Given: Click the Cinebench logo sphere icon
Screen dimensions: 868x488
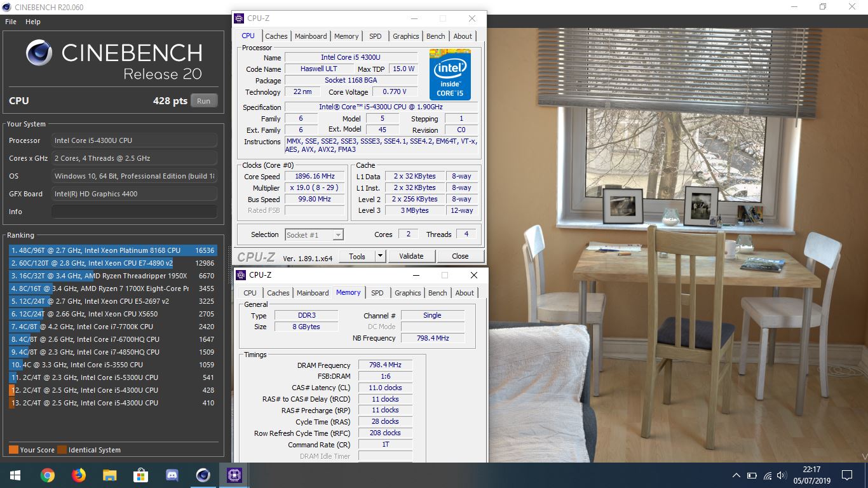Looking at the screenshot, I should tap(39, 53).
